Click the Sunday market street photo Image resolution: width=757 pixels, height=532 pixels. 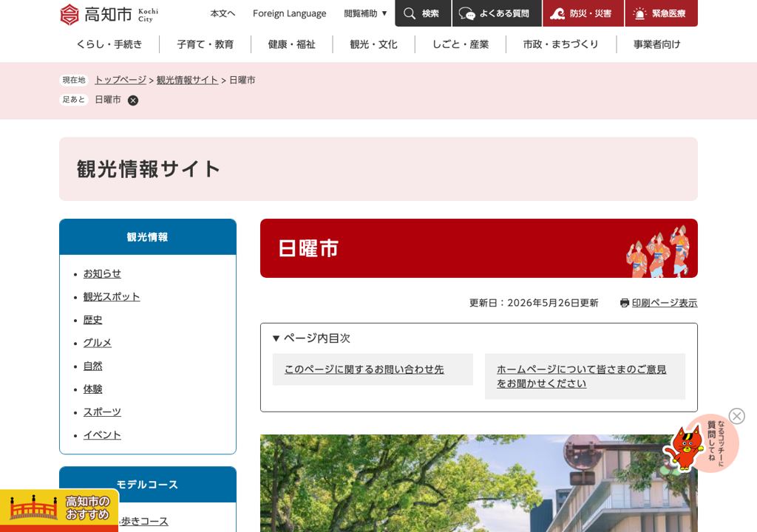pos(479,483)
